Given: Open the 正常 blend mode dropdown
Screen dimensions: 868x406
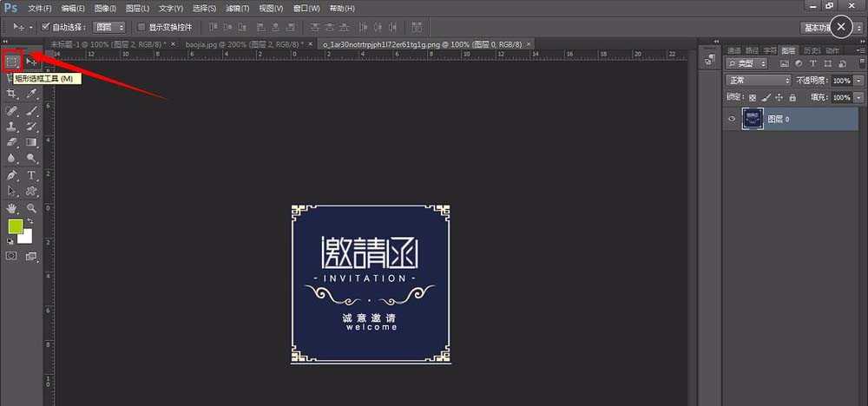Looking at the screenshot, I should [x=759, y=81].
